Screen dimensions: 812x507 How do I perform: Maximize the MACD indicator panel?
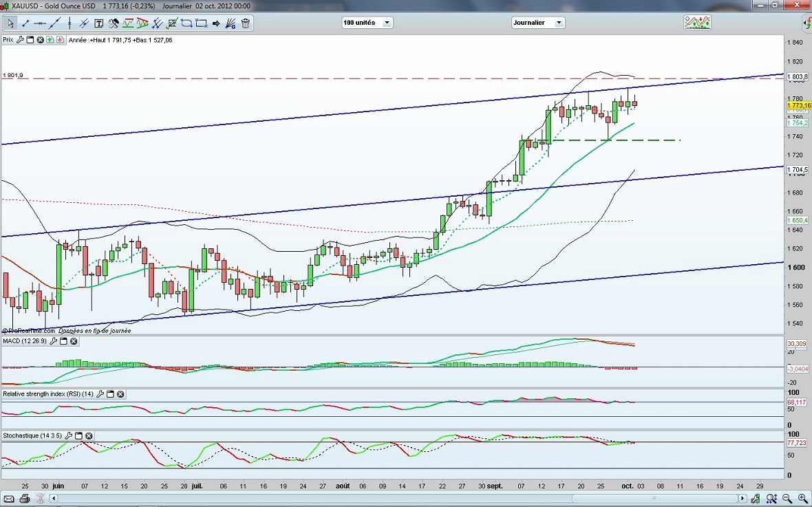pyautogui.click(x=63, y=341)
